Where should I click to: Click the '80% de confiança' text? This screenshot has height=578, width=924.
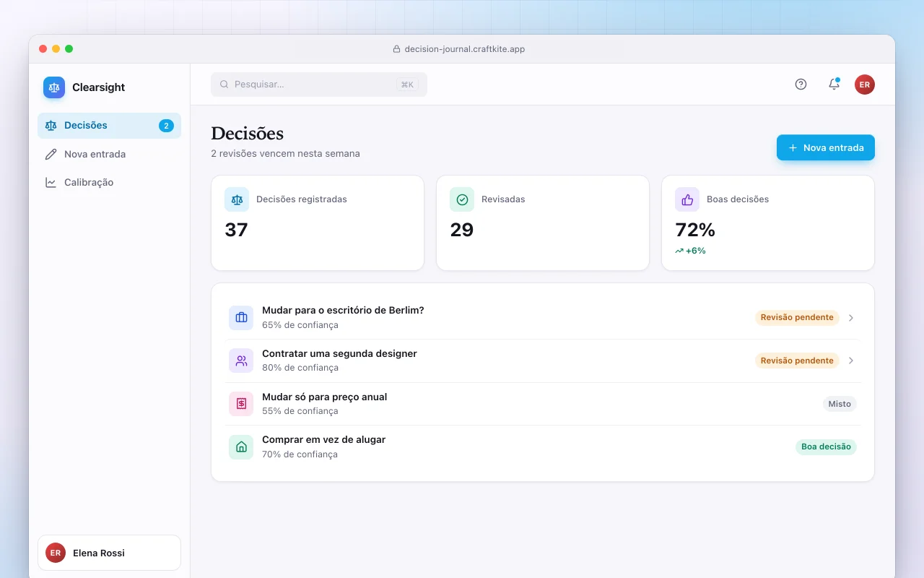[300, 368]
